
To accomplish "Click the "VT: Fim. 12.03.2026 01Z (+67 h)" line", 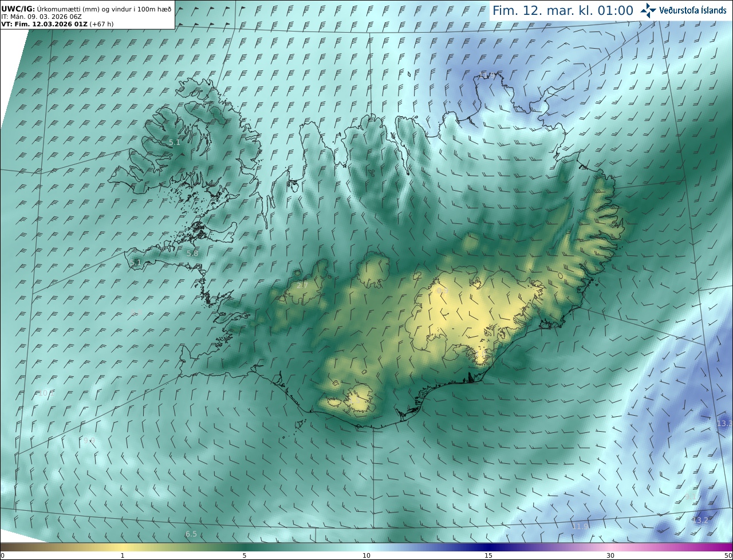I will click(x=57, y=24).
